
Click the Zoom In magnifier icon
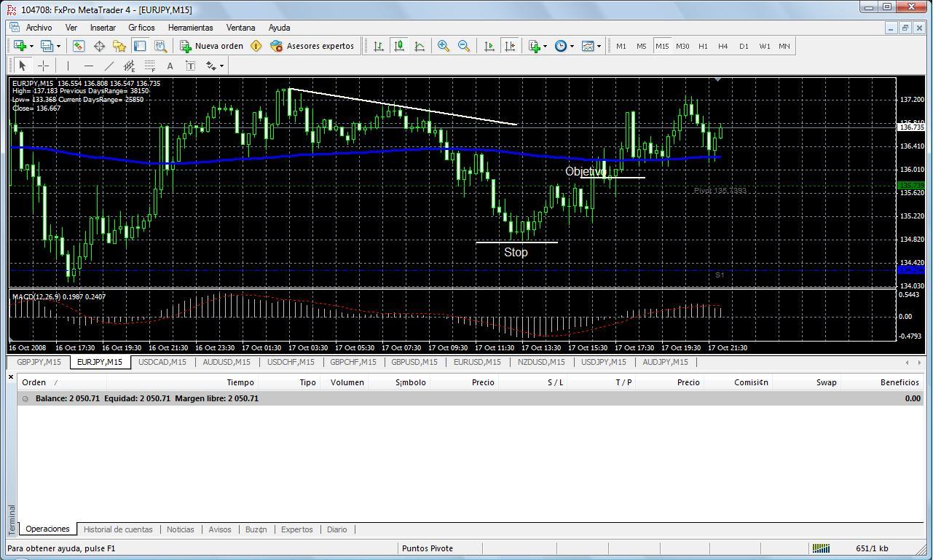pyautogui.click(x=443, y=46)
